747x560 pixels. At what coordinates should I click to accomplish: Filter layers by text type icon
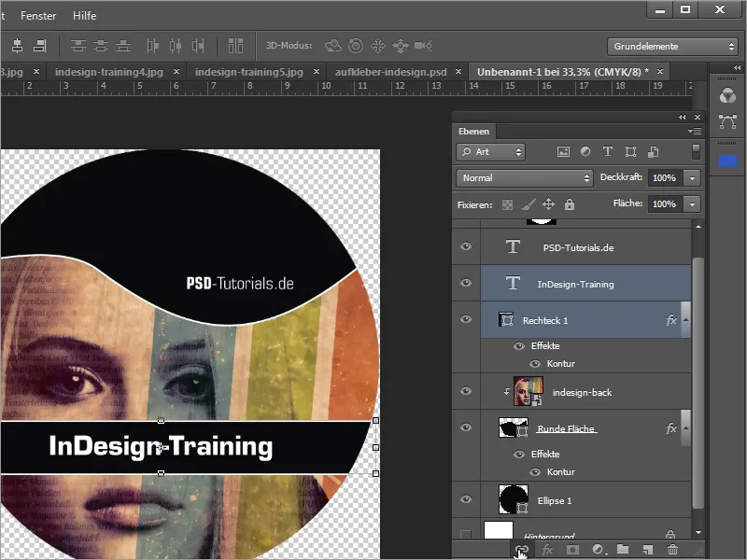(x=608, y=151)
